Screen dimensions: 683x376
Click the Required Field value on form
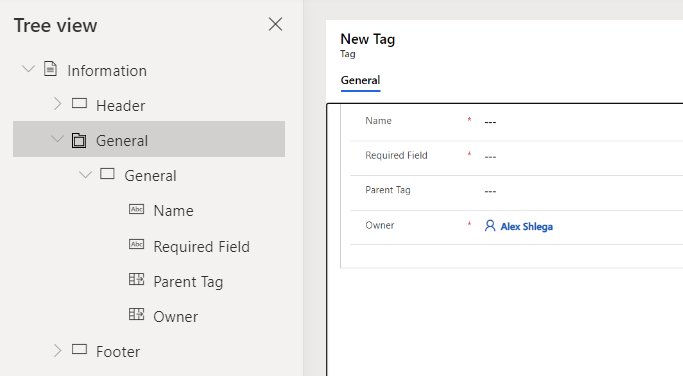(x=490, y=157)
